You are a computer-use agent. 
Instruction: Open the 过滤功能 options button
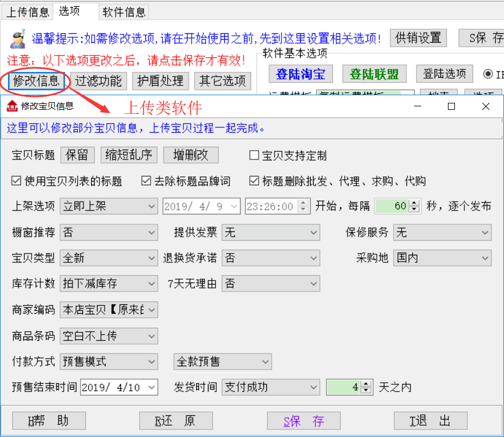tap(99, 81)
